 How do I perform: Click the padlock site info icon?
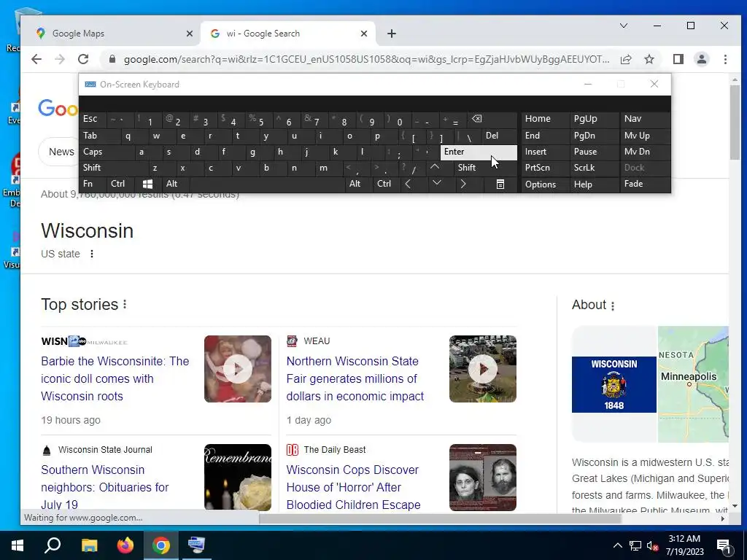112,59
